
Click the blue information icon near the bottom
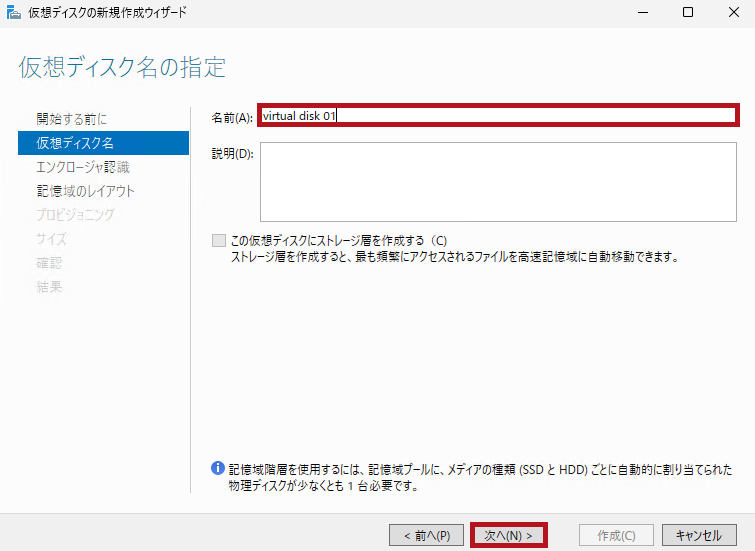click(x=217, y=468)
